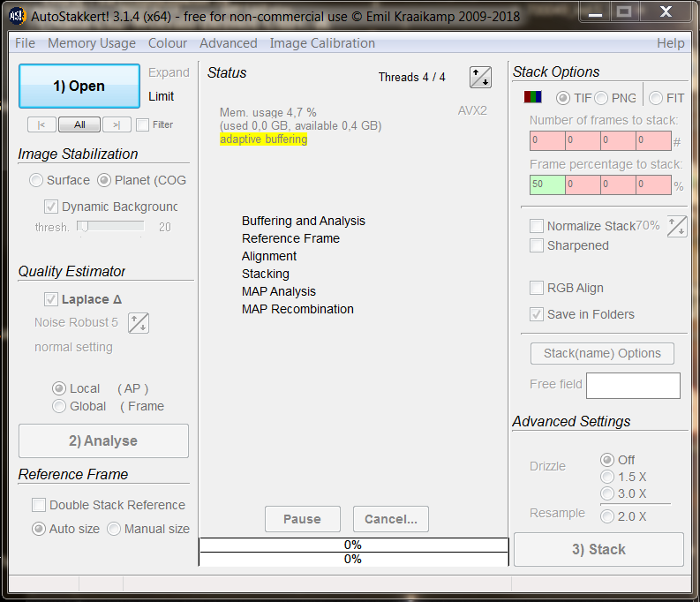700x602 pixels.
Task: Click the bottom 0% progress bar
Action: 353,559
